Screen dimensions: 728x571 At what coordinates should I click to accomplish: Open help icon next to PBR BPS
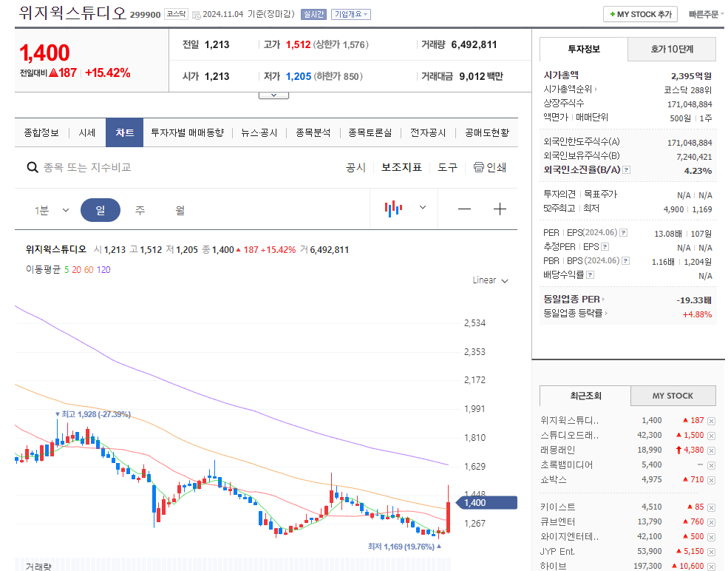click(626, 260)
